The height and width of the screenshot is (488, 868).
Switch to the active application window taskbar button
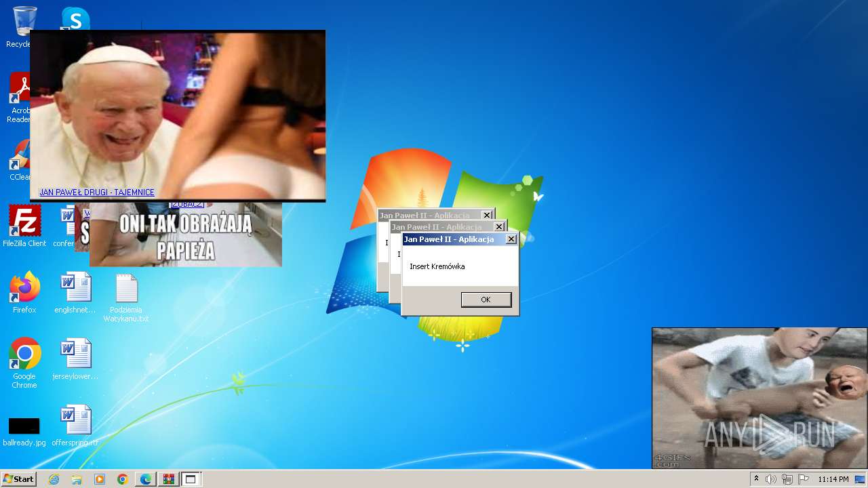pyautogui.click(x=191, y=479)
